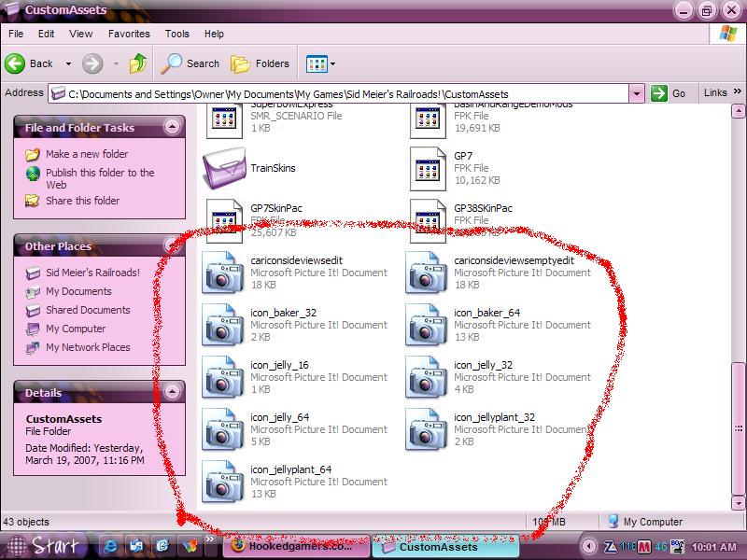
Task: Select the icon_jellyplant_32 picture icon
Action: click(x=427, y=429)
